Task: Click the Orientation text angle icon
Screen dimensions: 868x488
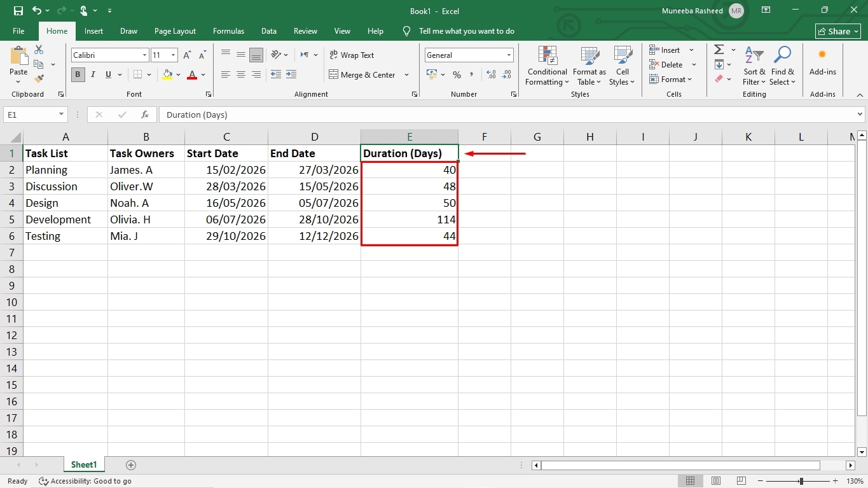Action: 276,55
